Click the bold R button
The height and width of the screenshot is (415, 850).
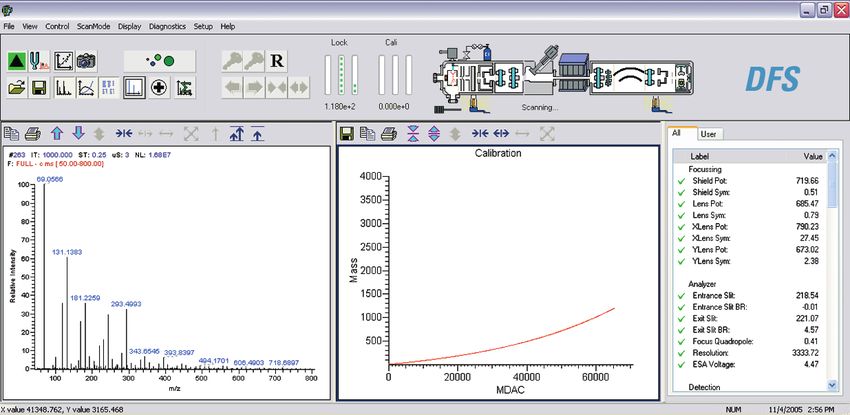(x=276, y=61)
